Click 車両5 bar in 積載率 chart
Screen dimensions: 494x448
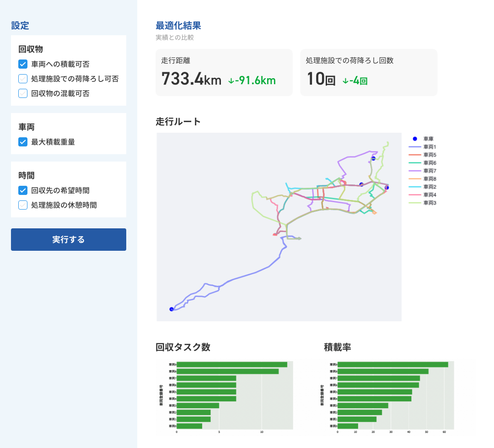tap(375, 392)
